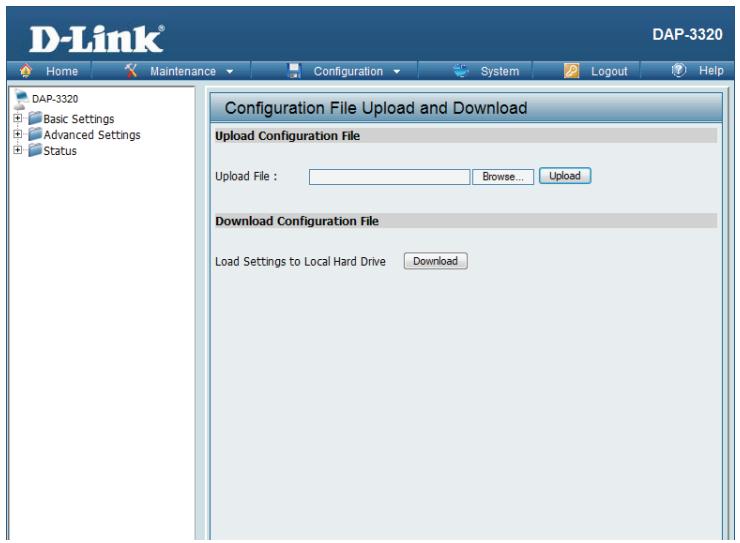Click the Browse... button
740x543 pixels.
tap(503, 177)
